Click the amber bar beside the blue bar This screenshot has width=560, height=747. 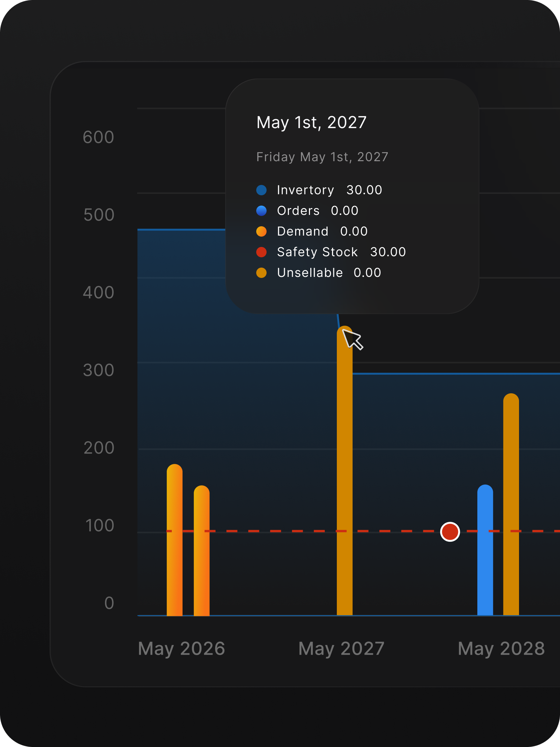coord(511,506)
